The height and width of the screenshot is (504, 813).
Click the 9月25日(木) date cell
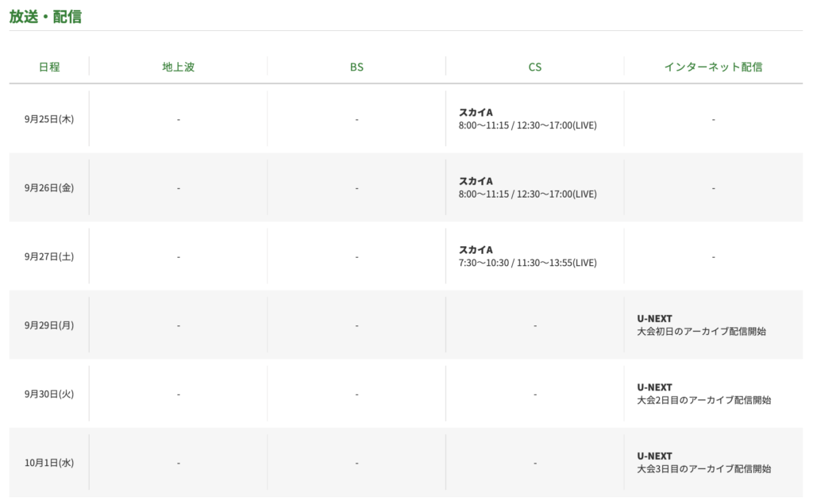pos(49,119)
